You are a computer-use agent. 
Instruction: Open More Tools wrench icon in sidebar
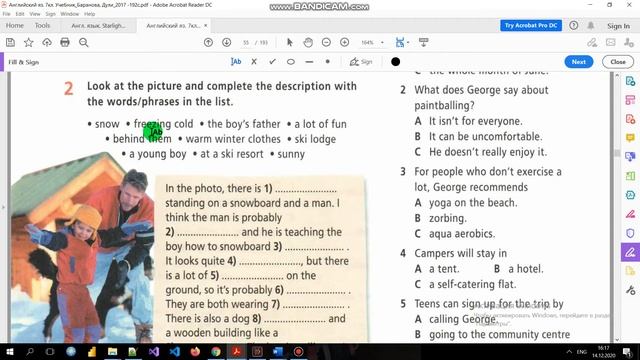pos(630,290)
